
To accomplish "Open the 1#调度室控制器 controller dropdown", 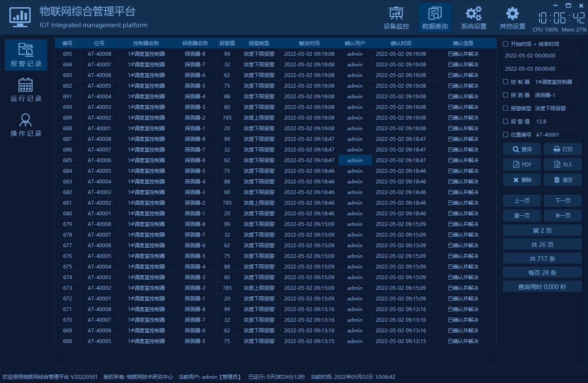I will tap(577, 82).
